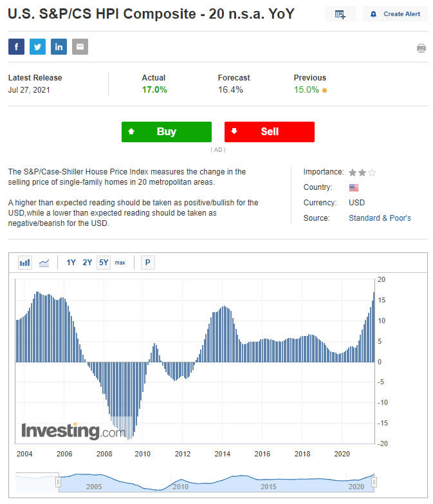
Task: Select 1Y chart time range
Action: click(71, 263)
